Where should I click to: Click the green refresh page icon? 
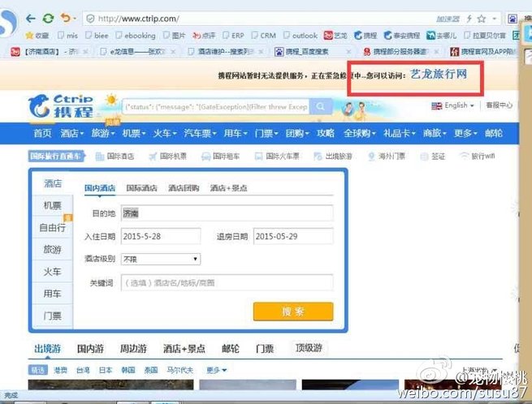click(x=49, y=17)
